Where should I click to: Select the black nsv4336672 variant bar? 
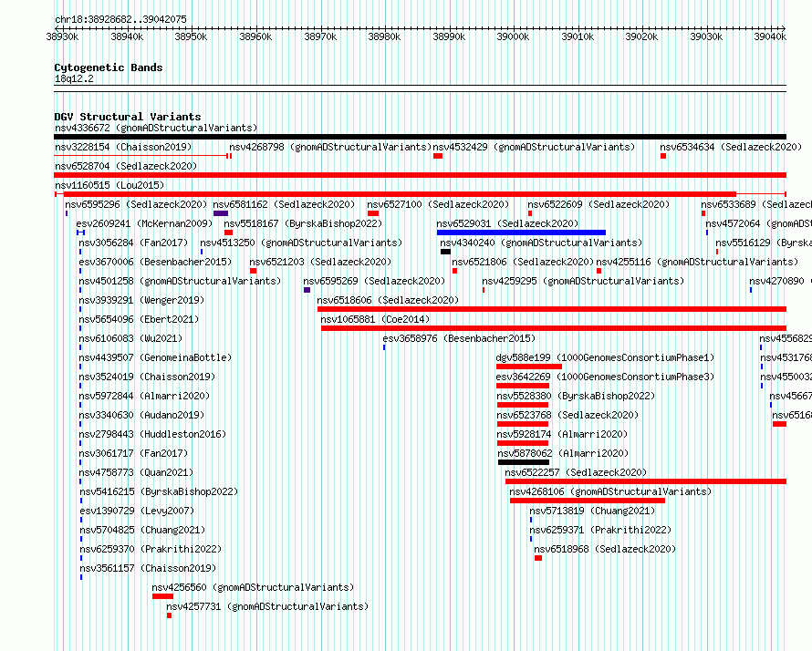point(420,137)
